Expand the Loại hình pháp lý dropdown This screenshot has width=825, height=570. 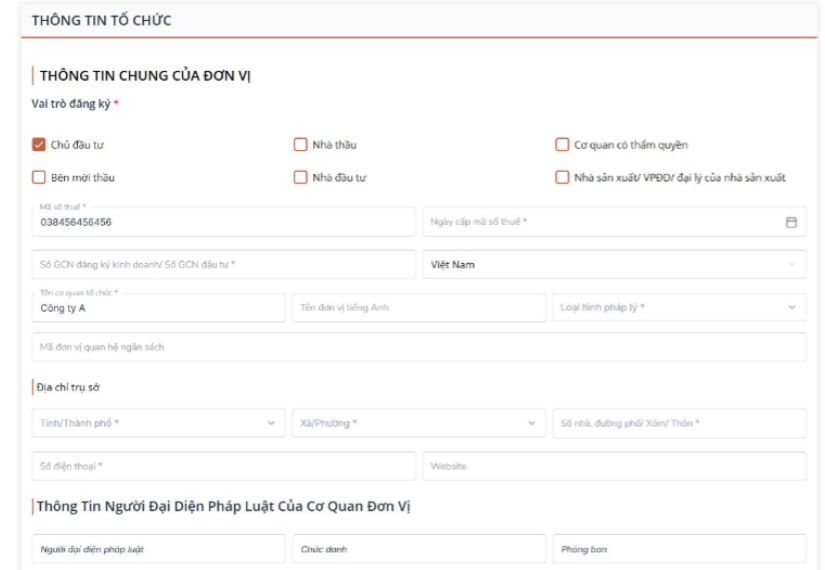679,307
